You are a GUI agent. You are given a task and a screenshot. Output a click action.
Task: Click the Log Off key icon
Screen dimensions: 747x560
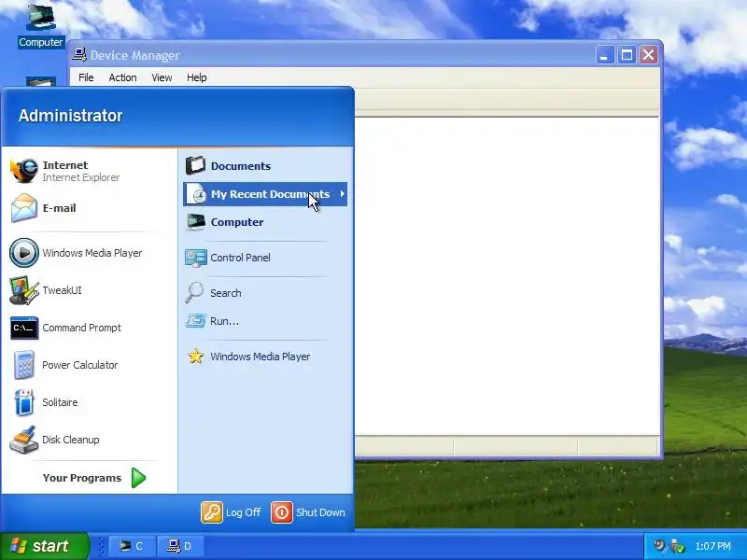[212, 512]
